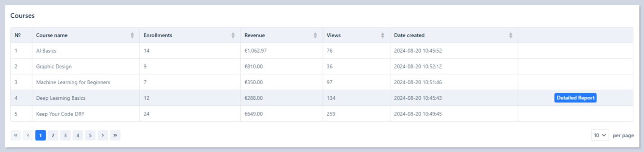This screenshot has height=152, width=644.
Task: Sort courses by Revenue
Action: pyautogui.click(x=315, y=35)
